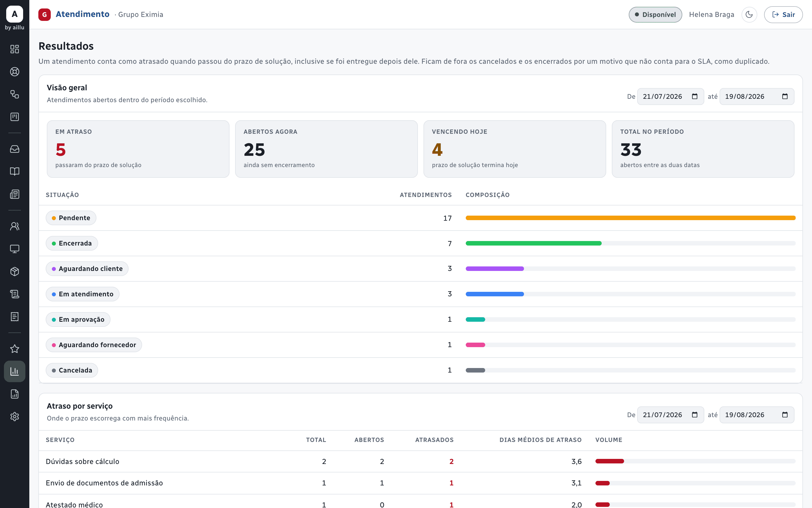The image size is (812, 508).
Task: Open the newspaper icon in sidebar
Action: [14, 194]
